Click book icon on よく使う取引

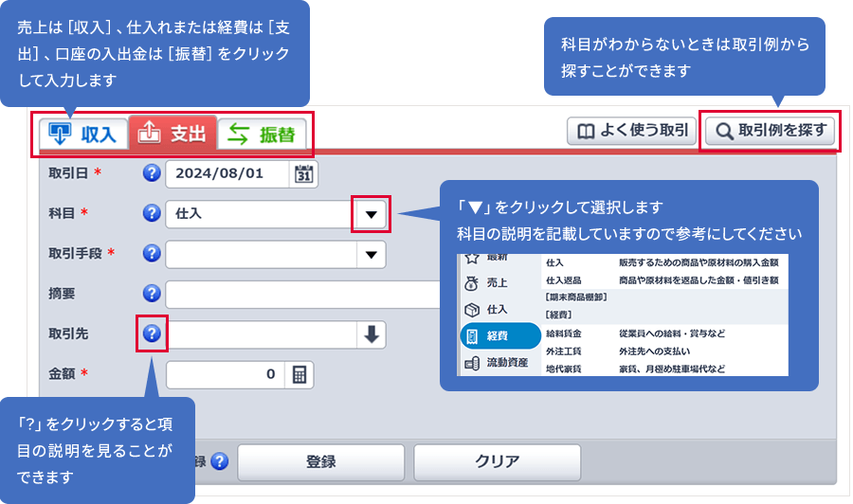pos(586,132)
